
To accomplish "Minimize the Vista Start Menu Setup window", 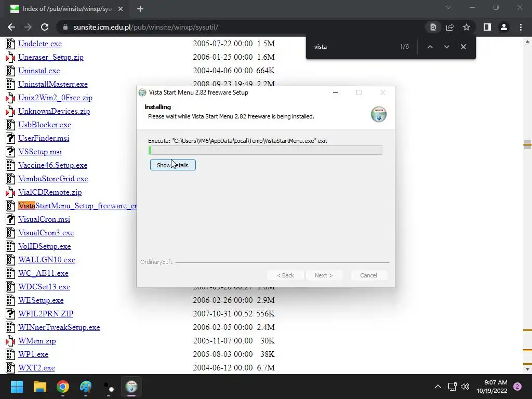I will click(336, 92).
